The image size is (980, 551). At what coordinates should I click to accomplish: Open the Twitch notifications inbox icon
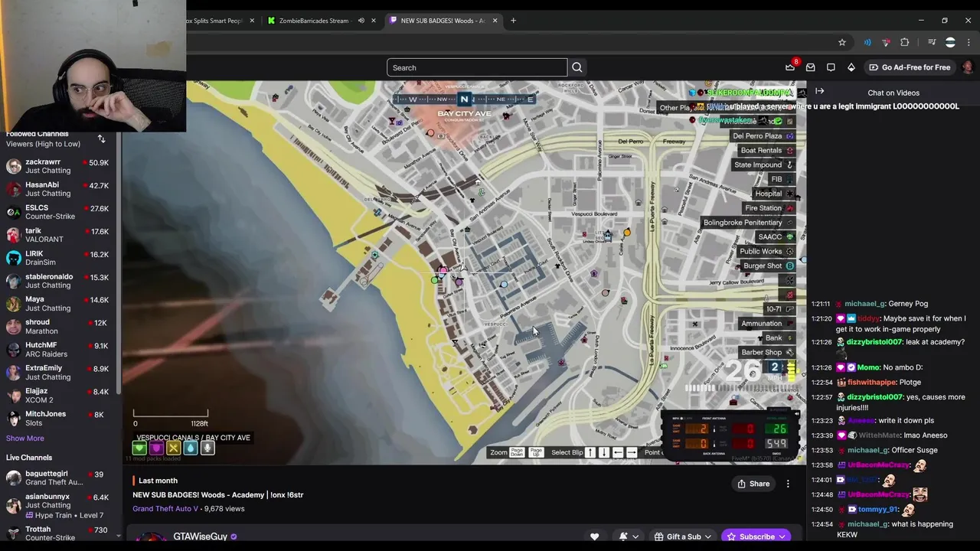(x=811, y=67)
